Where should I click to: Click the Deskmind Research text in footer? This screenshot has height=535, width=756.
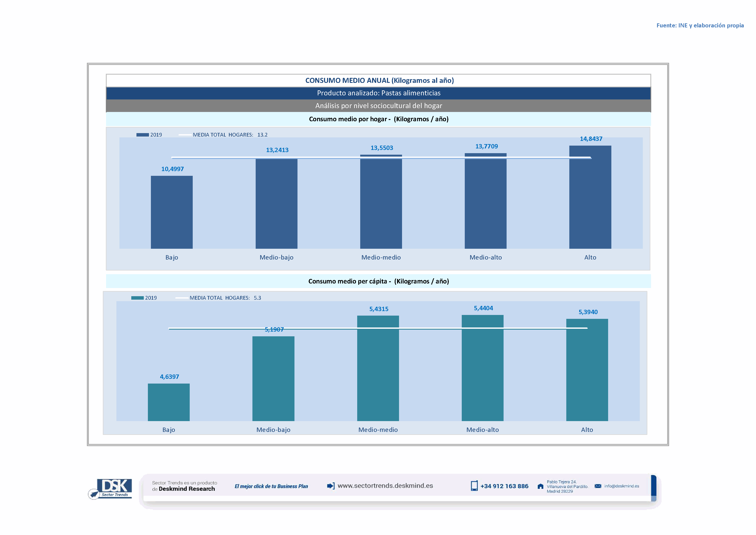coord(187,489)
